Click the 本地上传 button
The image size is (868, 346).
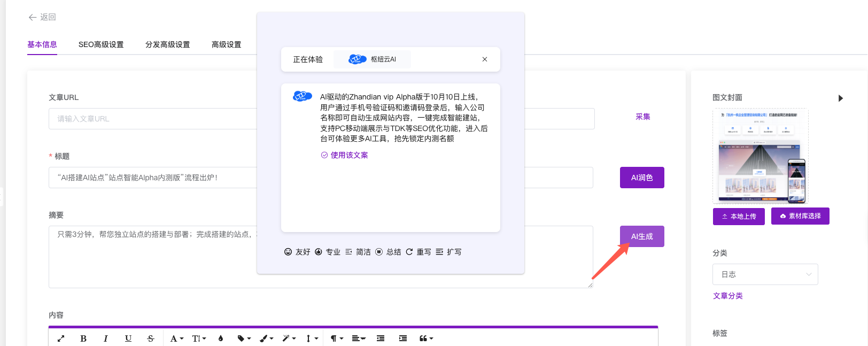(739, 217)
